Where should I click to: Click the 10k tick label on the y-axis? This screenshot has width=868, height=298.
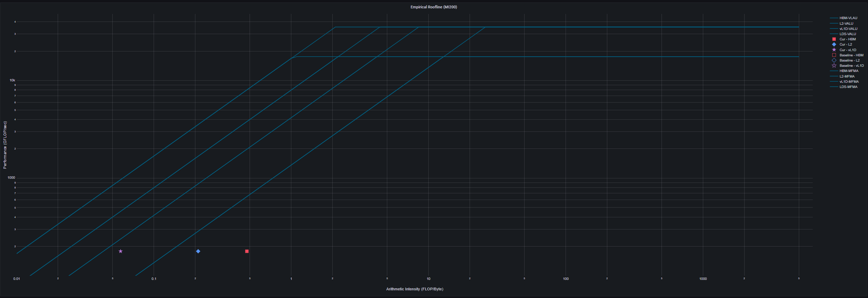[x=13, y=80]
